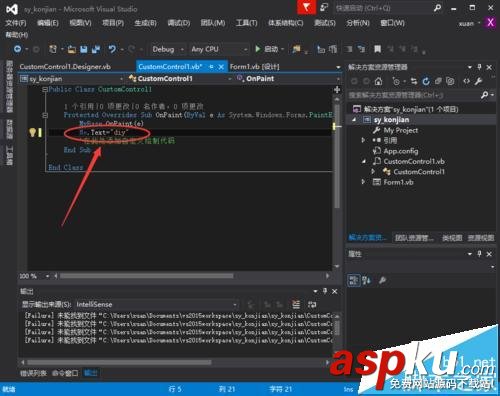
Task: Click the new project toolbar icon
Action: (x=53, y=49)
